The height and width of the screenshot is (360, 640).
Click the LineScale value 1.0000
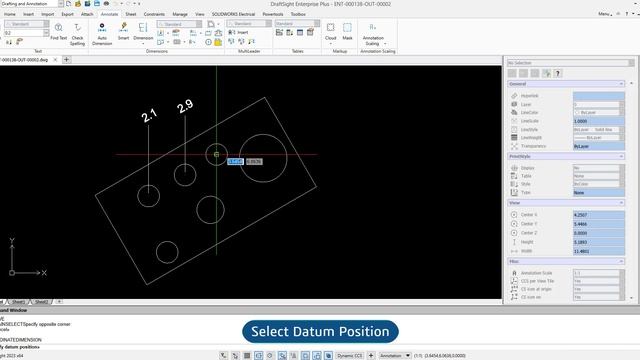[x=599, y=121]
